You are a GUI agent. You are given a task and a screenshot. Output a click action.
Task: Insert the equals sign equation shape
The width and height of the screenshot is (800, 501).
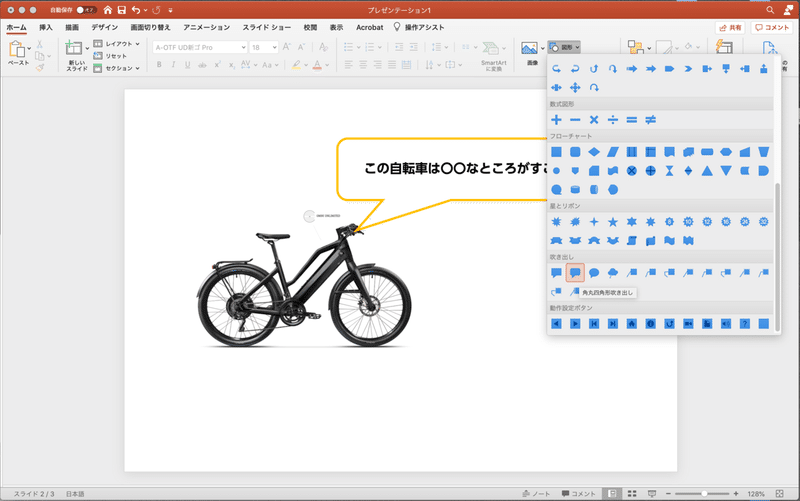click(x=632, y=120)
